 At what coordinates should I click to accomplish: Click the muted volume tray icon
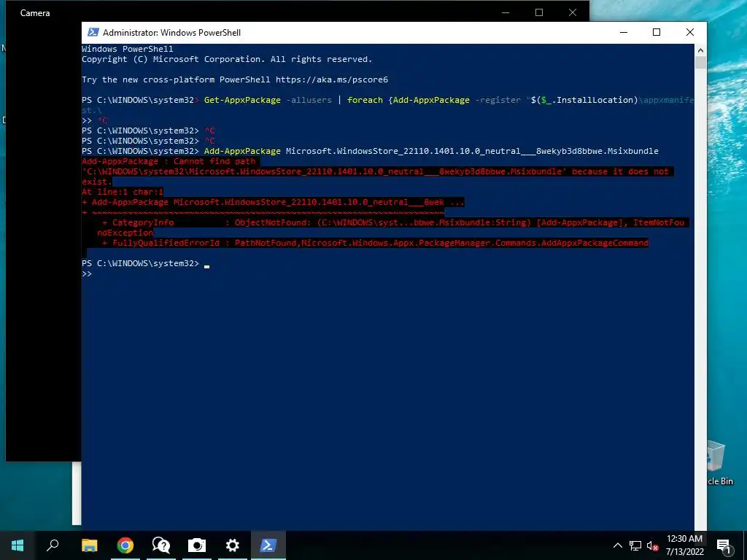653,545
